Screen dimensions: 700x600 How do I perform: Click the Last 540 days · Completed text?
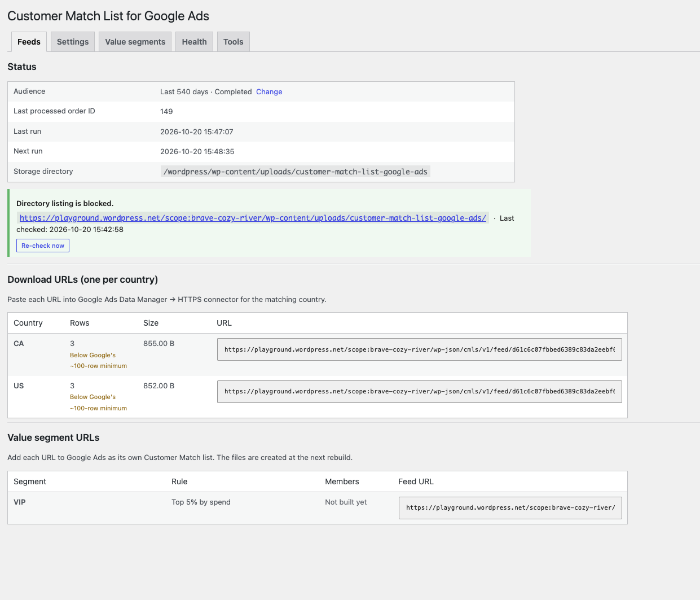point(206,92)
